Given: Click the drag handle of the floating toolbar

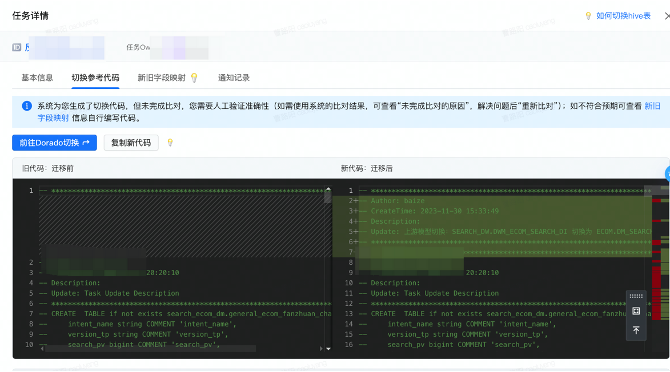Looking at the screenshot, I should (x=636, y=296).
